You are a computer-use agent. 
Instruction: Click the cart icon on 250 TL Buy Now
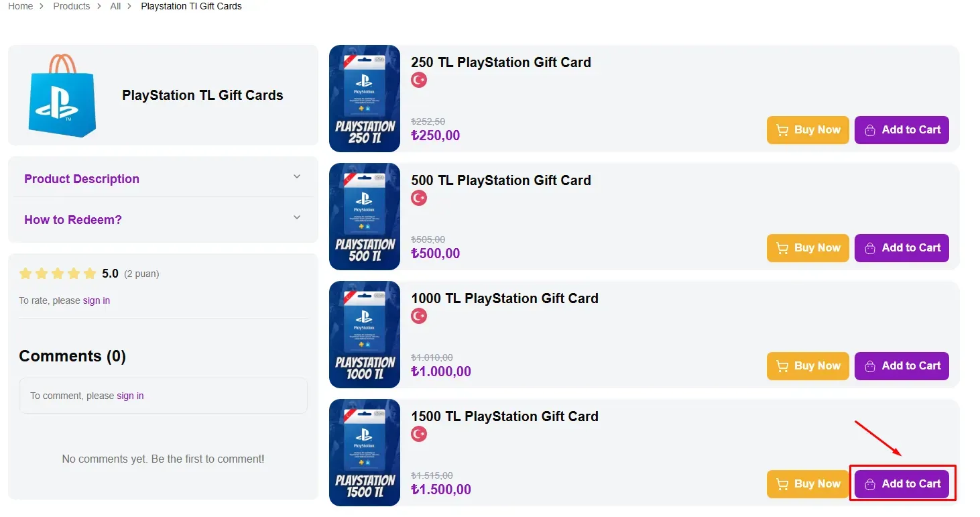(782, 130)
